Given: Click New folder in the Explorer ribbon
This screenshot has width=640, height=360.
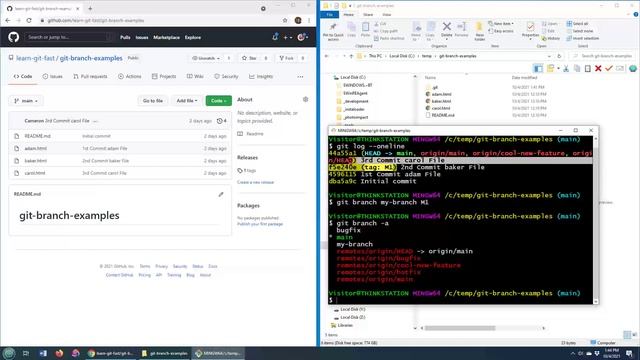Looking at the screenshot, I should [480, 31].
